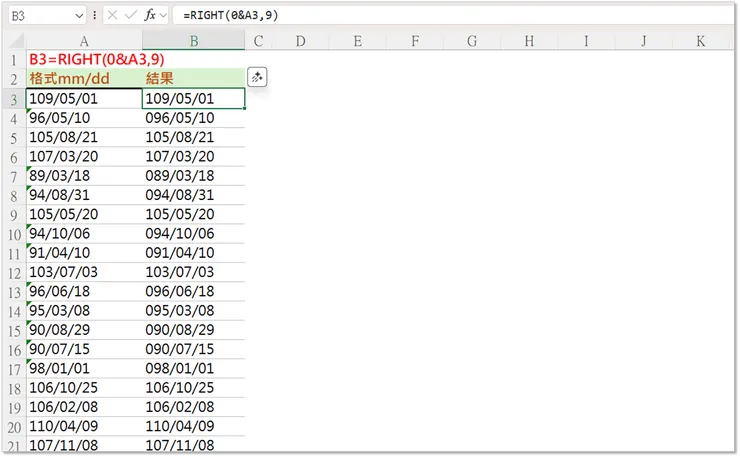Select cell containing 091/04/10
Screen dimensions: 740x457
[193, 253]
